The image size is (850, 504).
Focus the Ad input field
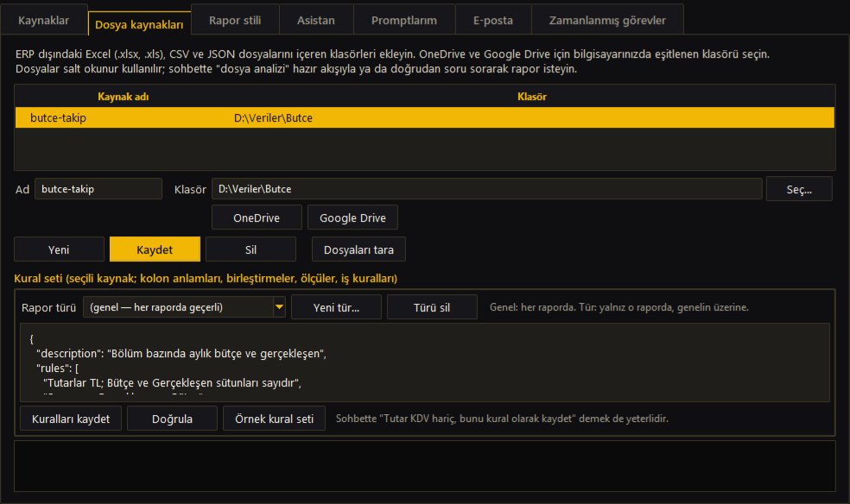(98, 189)
